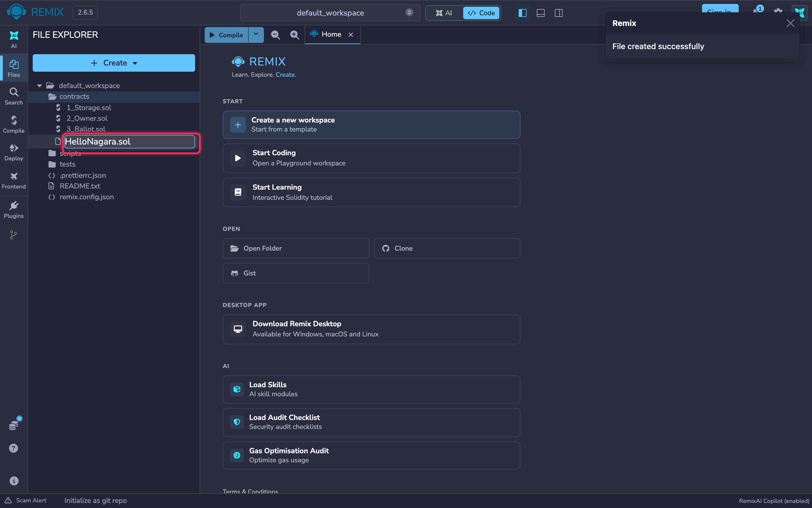Open the help question mark icon

[x=14, y=448]
